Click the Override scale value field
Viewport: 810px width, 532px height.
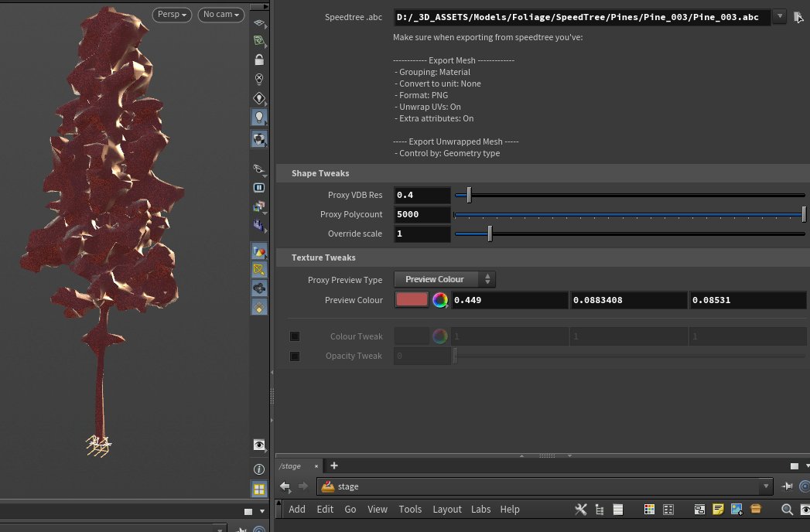(x=422, y=234)
